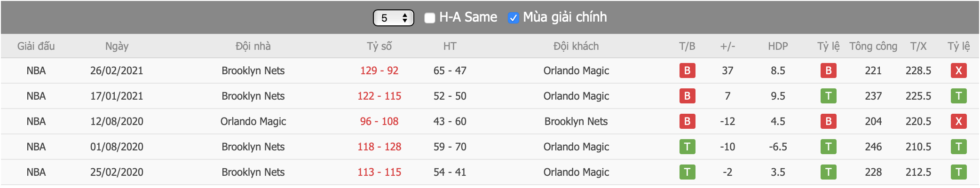980x188 pixels.
Task: Click Brooklyn Nets in the 26/02/2021 row
Action: (253, 70)
